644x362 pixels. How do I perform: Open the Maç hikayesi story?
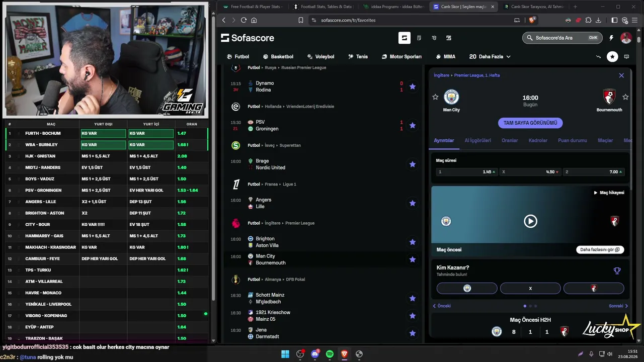609,193
